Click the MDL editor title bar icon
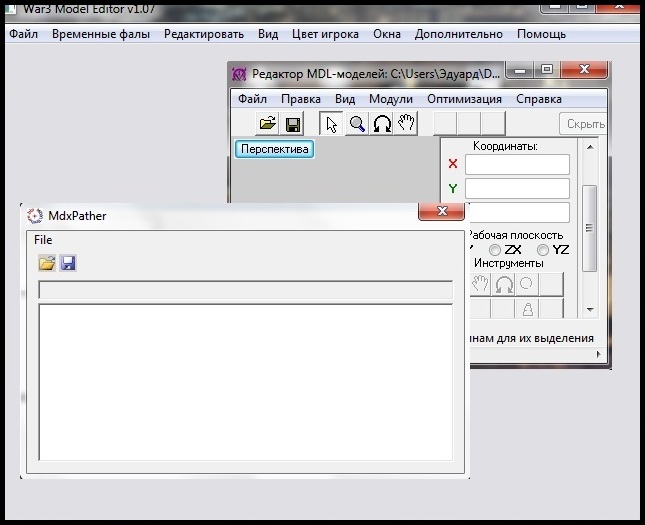The image size is (645, 525). coord(239,74)
